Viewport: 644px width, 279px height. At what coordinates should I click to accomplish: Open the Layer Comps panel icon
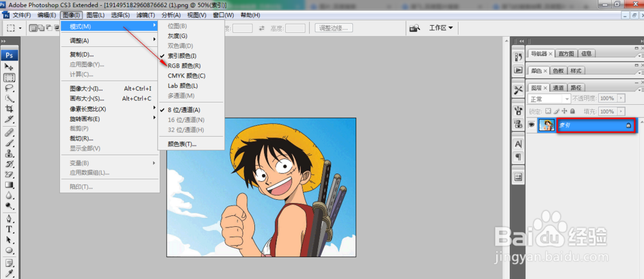point(518,177)
